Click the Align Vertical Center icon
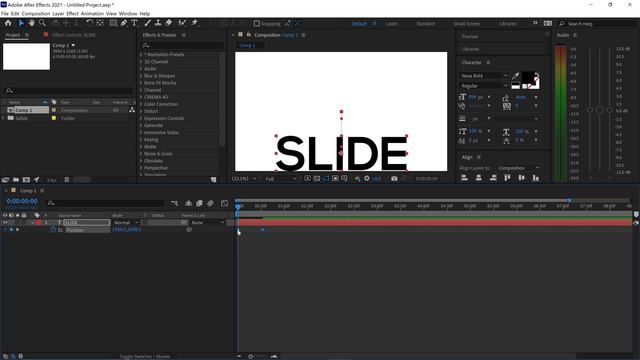The height and width of the screenshot is (360, 640). [522, 178]
